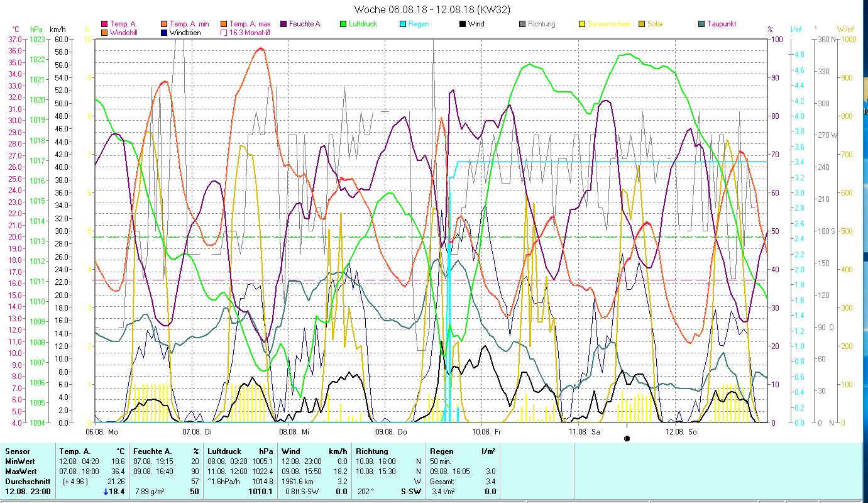Click the 'Durchschnitt' row label
This screenshot has width=868, height=503.
26,482
